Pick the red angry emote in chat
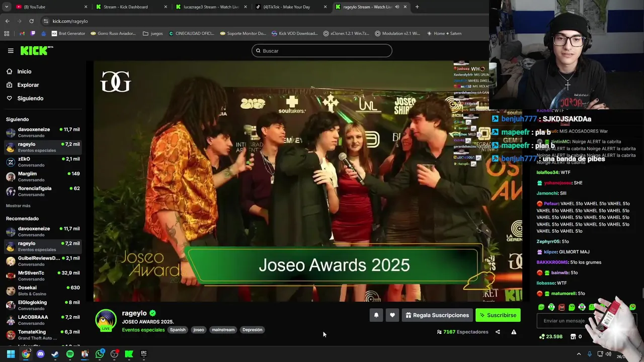This screenshot has width=644, height=362. (x=562, y=307)
